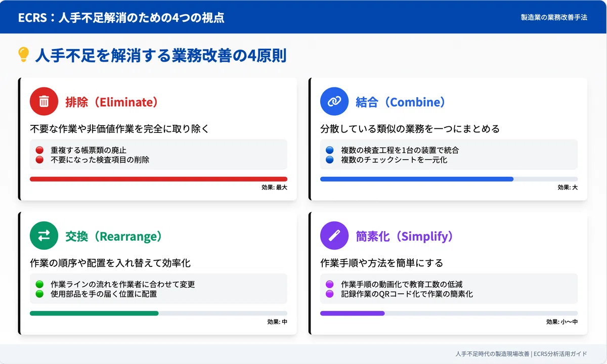The width and height of the screenshot is (607, 364).
Task: Select the 排除（Eliminate） card title
Action: tap(112, 102)
